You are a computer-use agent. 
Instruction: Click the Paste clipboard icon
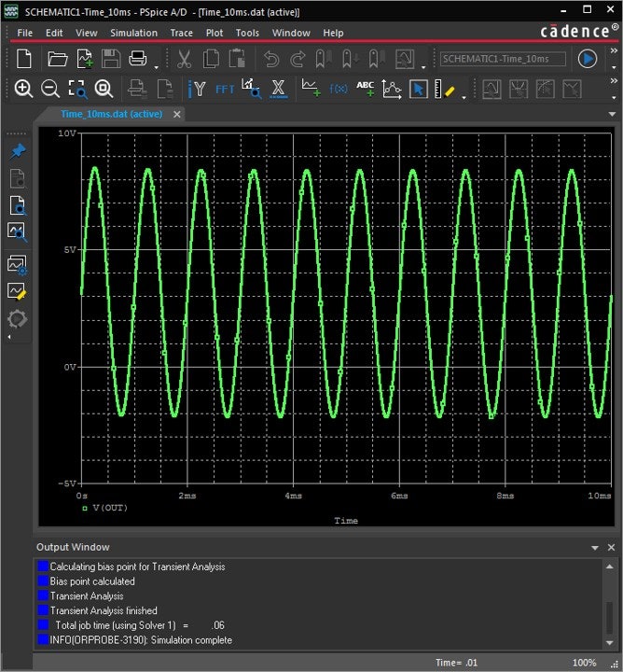coord(237,59)
